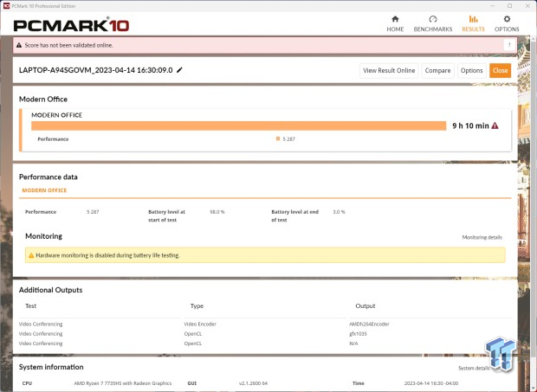537x392 pixels.
Task: Click the Score has not been validated message
Action: pos(68,45)
